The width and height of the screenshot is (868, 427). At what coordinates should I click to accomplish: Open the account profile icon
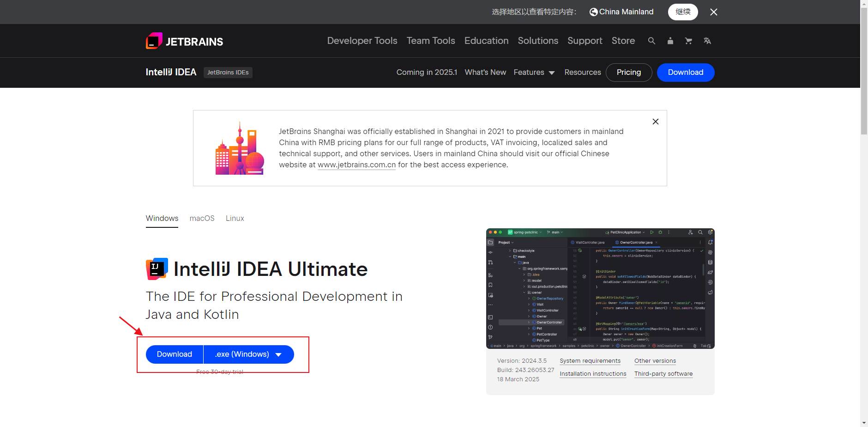(x=670, y=41)
